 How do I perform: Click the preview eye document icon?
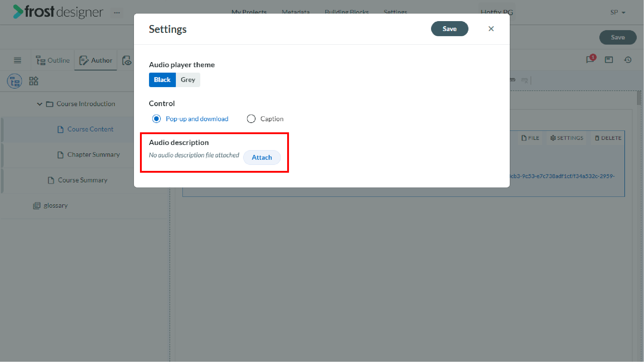(x=127, y=60)
